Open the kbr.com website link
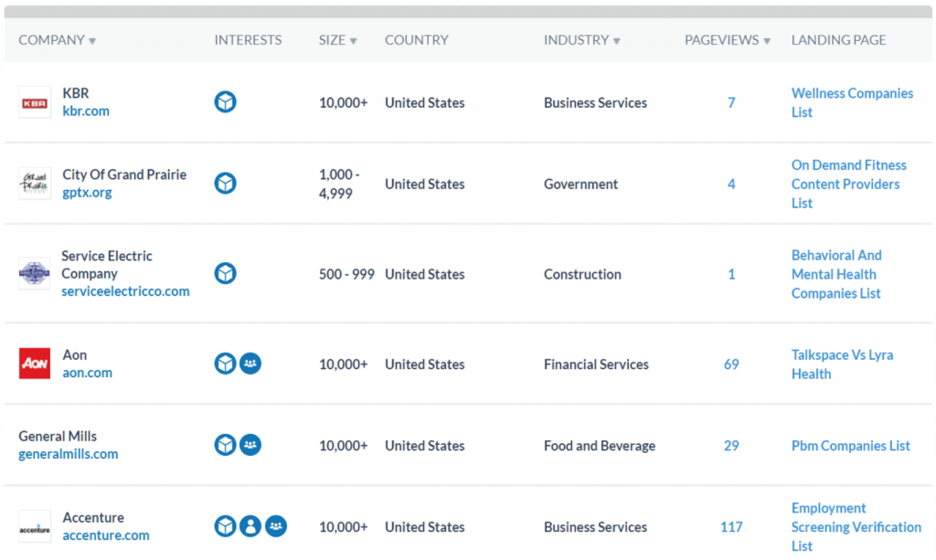 point(86,111)
